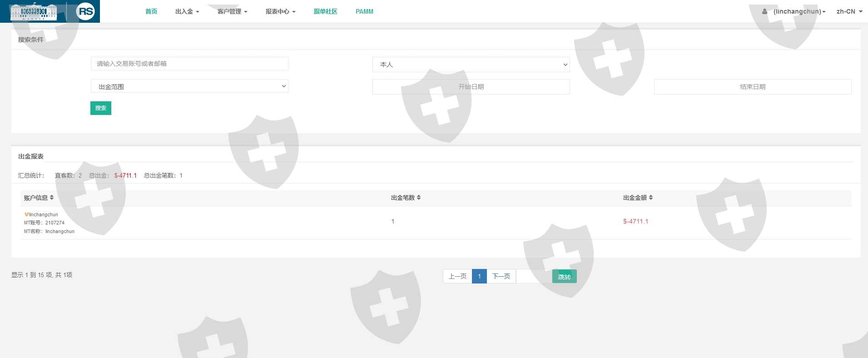Screen dimensions: 868x358
Task: Sort by 出金笔数 column sort arrows
Action: click(419, 198)
